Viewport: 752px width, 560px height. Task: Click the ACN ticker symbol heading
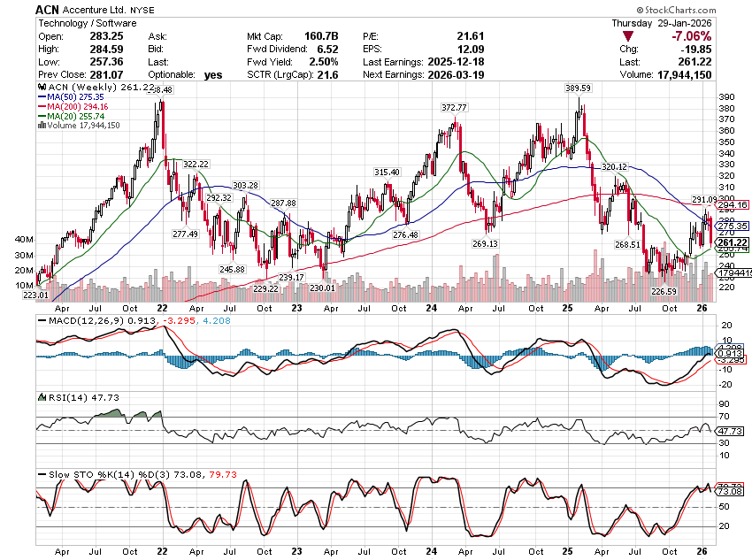click(x=50, y=8)
